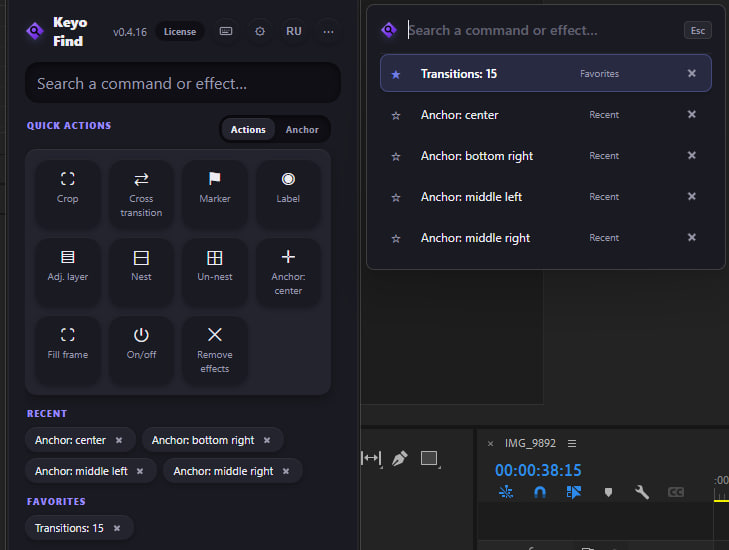The width and height of the screenshot is (729, 550).
Task: Remove Transitions: 15 row in popup
Action: tap(692, 73)
